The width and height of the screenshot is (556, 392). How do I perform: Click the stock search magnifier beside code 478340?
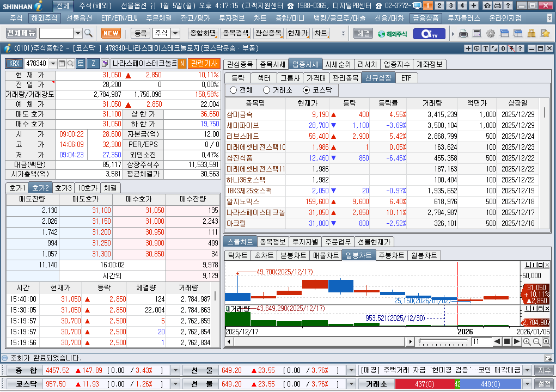(x=70, y=64)
